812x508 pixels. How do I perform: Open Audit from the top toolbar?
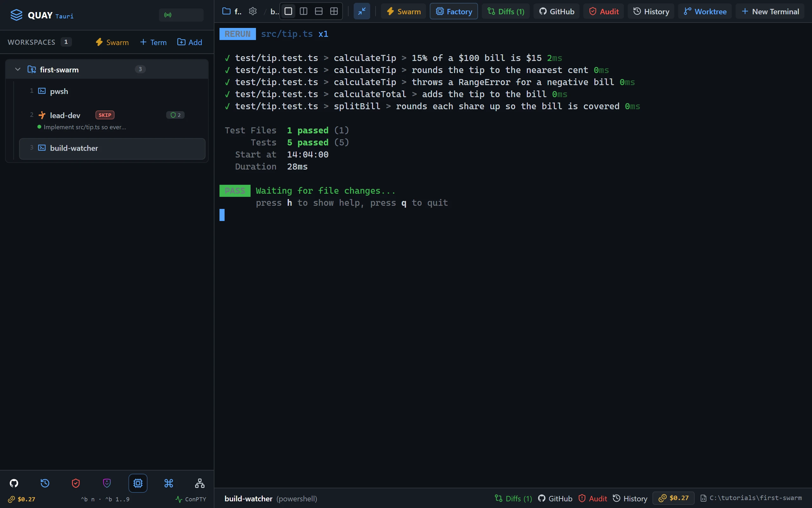604,11
